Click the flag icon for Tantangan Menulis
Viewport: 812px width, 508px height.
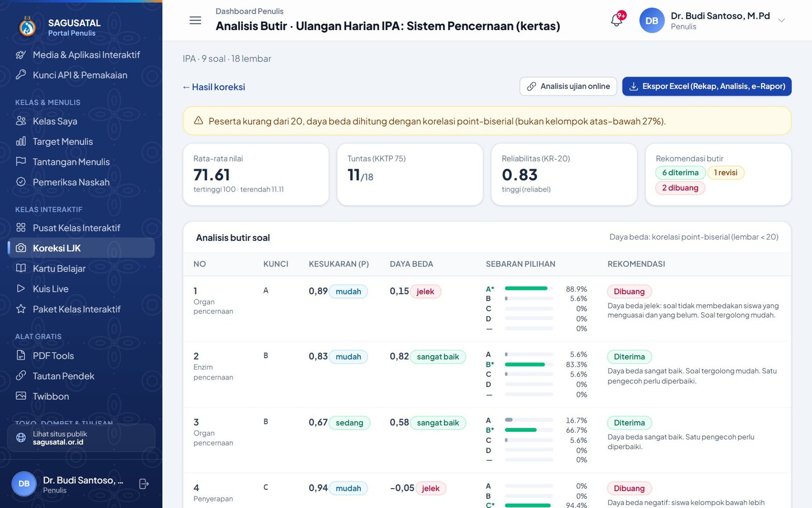pos(21,162)
